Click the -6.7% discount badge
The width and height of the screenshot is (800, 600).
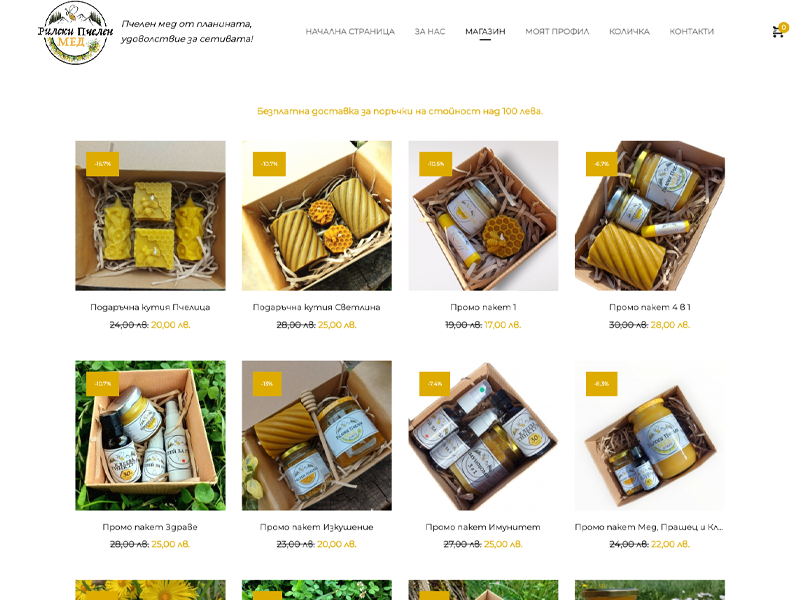coord(602,164)
